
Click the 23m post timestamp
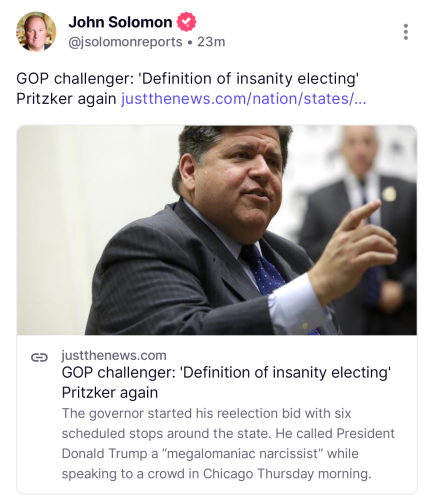coord(211,42)
